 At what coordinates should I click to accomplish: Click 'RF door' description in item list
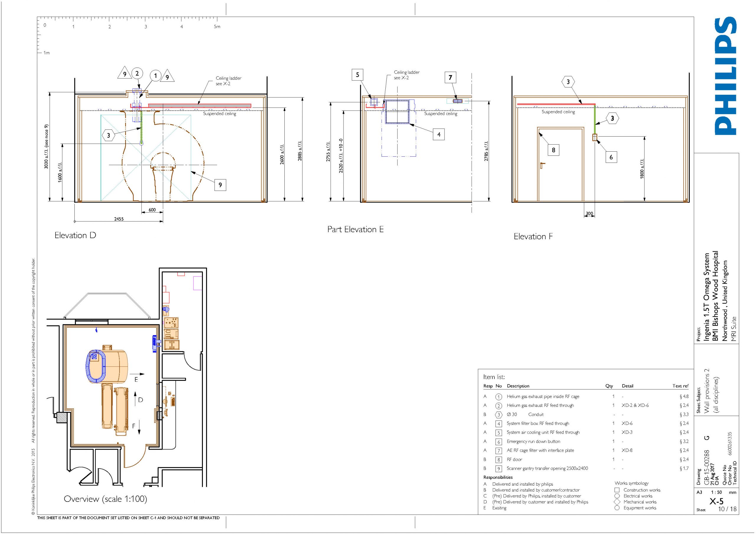514,459
